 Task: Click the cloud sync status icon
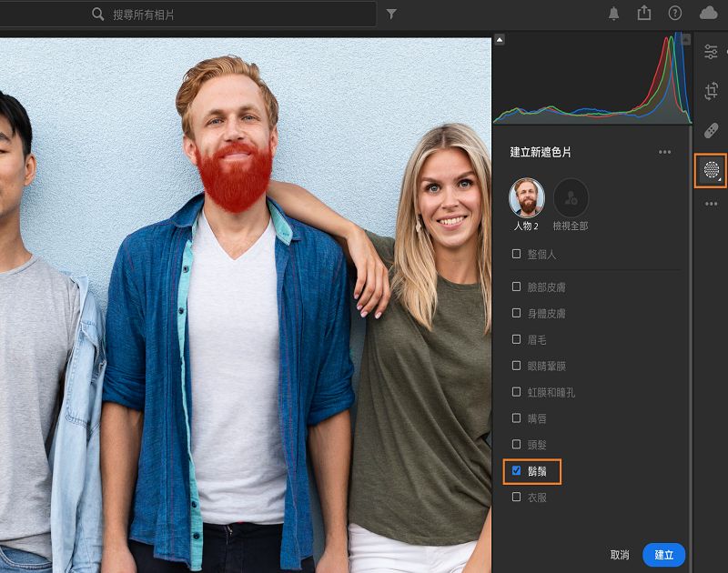tap(709, 13)
